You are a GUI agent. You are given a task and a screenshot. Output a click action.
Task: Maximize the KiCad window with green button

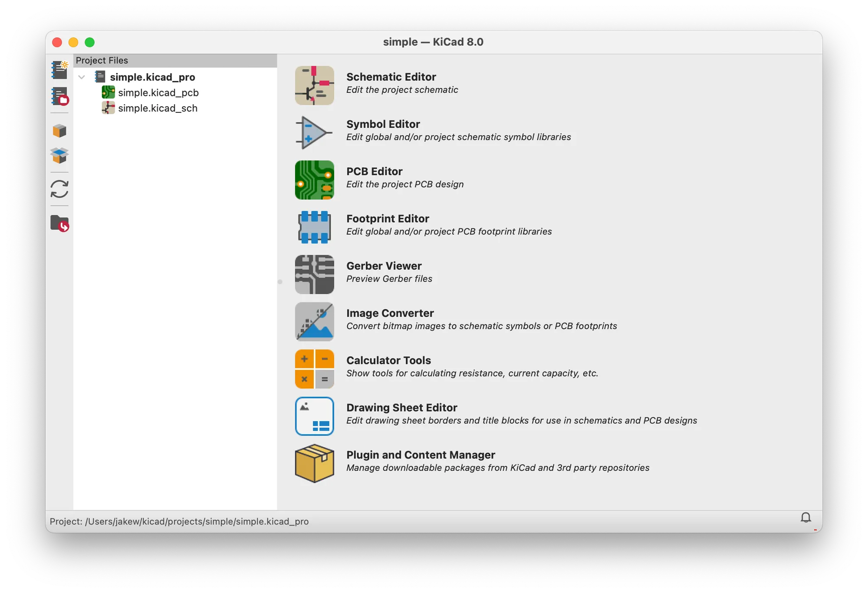pos(89,42)
